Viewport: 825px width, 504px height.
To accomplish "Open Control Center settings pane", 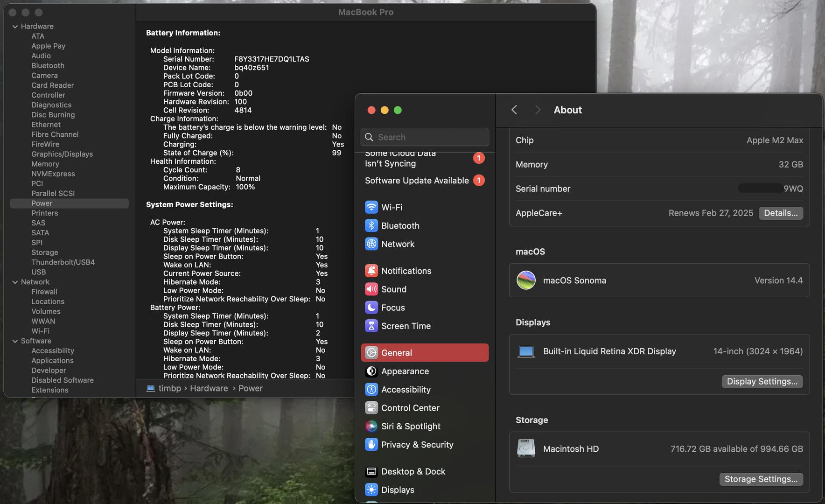I will (425, 408).
